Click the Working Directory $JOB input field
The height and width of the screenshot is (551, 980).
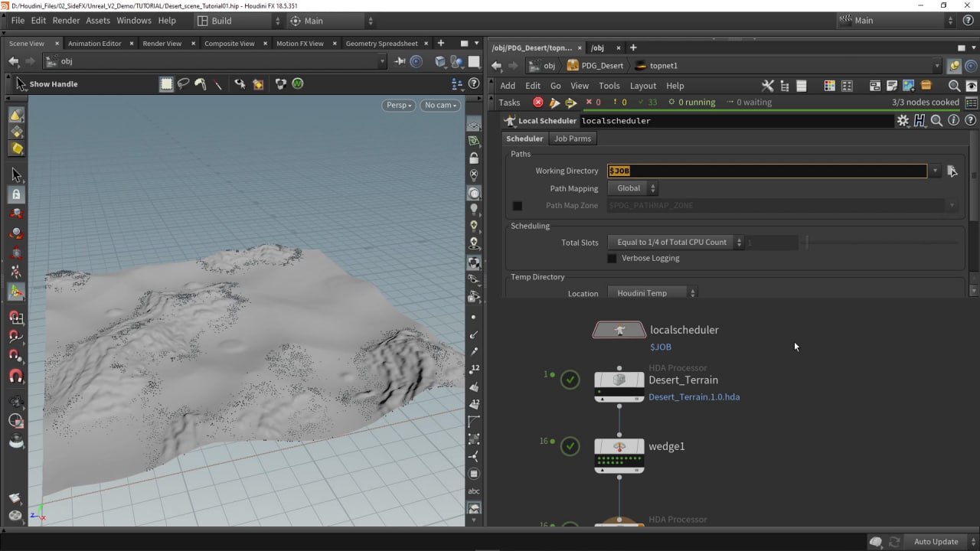(x=767, y=171)
